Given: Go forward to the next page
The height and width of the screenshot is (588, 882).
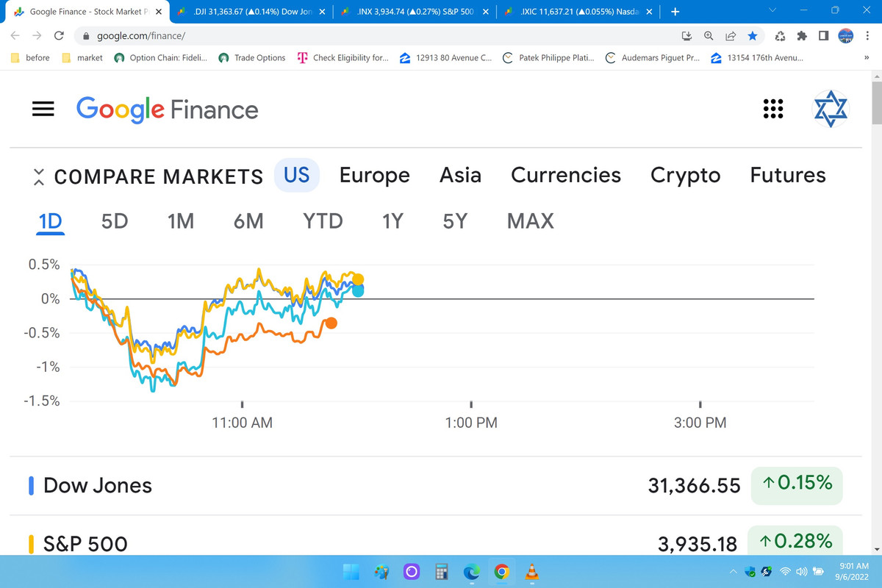Looking at the screenshot, I should click(x=37, y=36).
